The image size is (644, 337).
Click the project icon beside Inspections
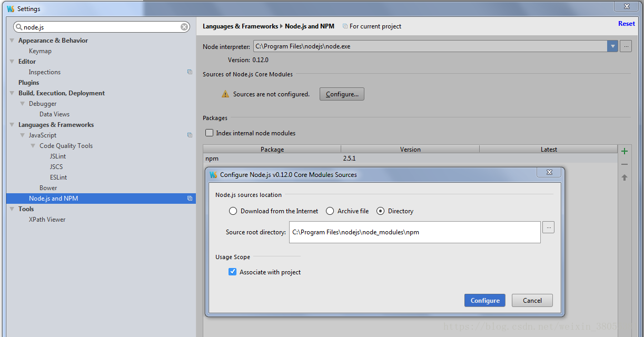pyautogui.click(x=190, y=72)
